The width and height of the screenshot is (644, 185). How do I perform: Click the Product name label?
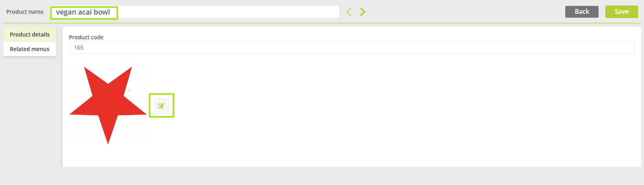(x=25, y=12)
